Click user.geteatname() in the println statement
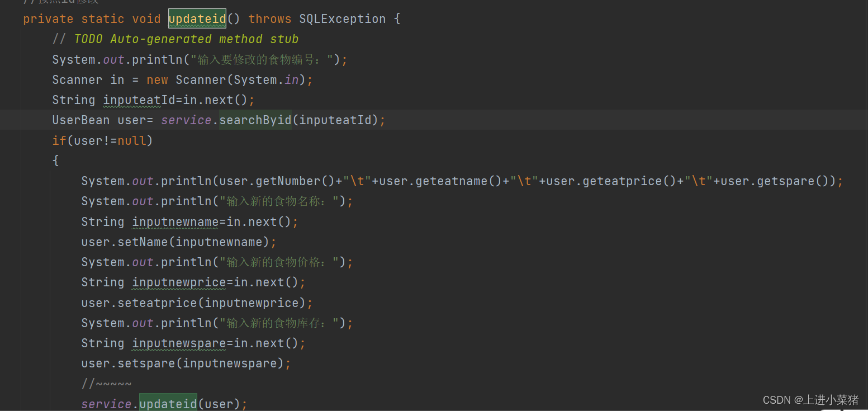Viewport: 868px width, 411px height. click(440, 181)
